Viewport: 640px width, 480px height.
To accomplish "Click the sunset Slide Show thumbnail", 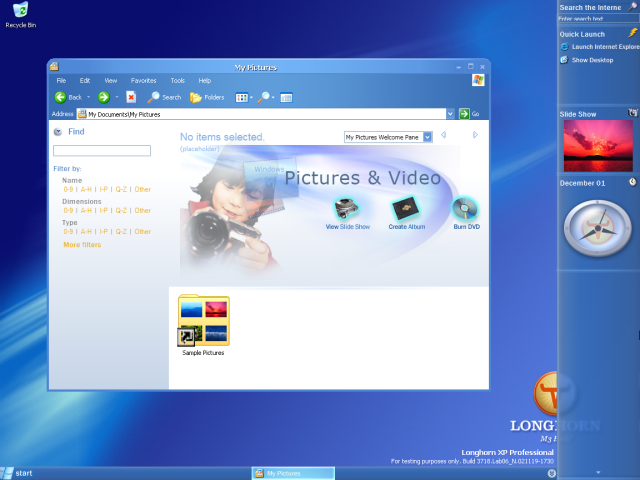I will click(598, 146).
